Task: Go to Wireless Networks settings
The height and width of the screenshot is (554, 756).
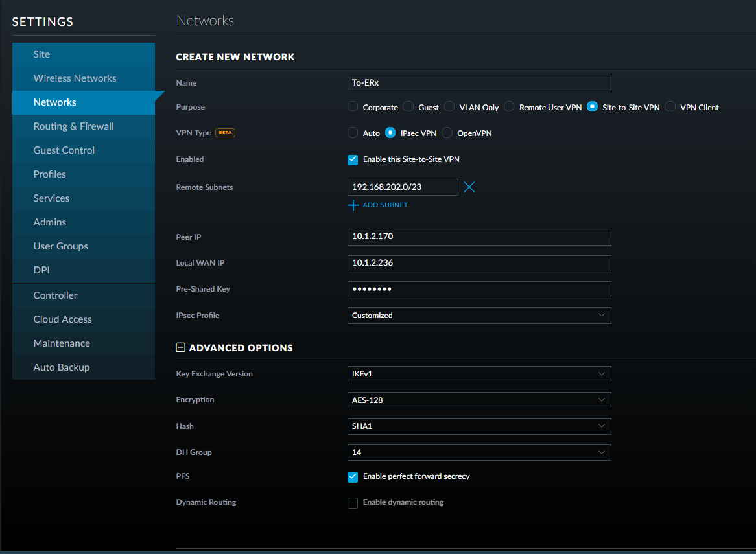Action: coord(84,78)
